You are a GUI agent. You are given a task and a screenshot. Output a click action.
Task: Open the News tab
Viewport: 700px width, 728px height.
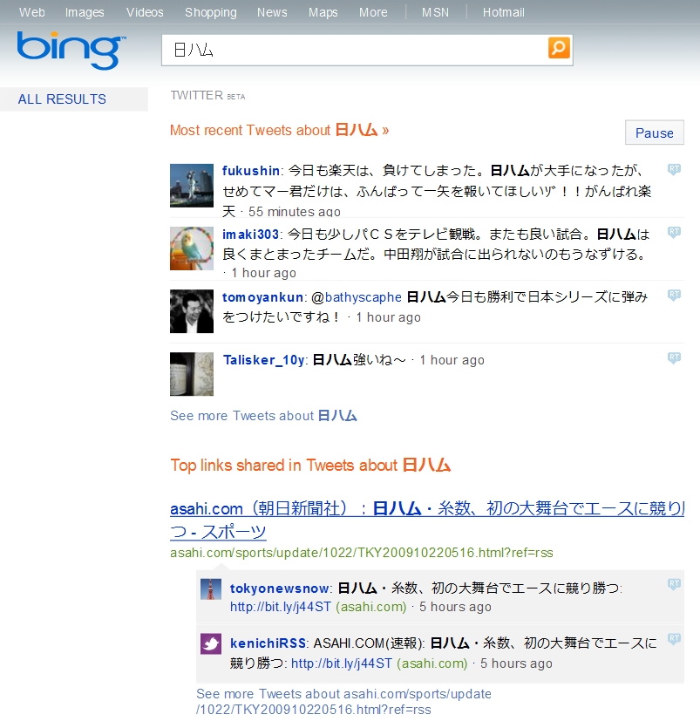(x=272, y=12)
